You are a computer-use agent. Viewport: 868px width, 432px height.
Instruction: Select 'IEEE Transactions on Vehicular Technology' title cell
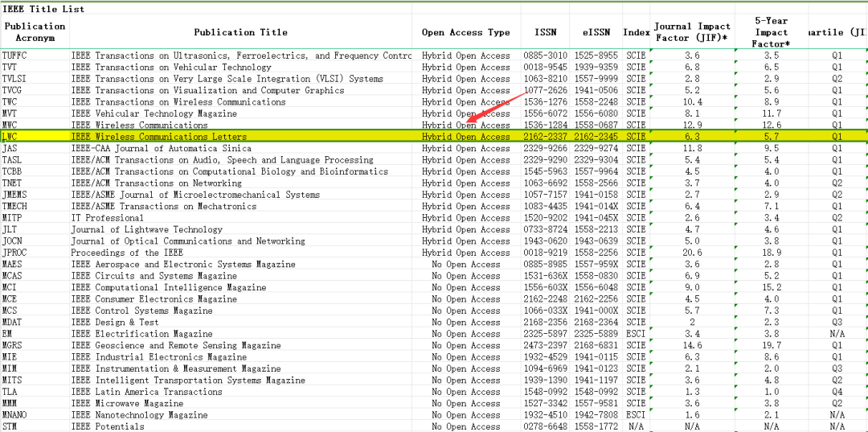(x=240, y=67)
